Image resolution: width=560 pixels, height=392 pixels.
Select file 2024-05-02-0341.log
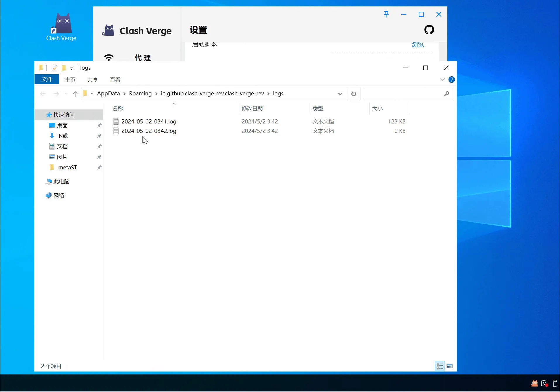(149, 121)
